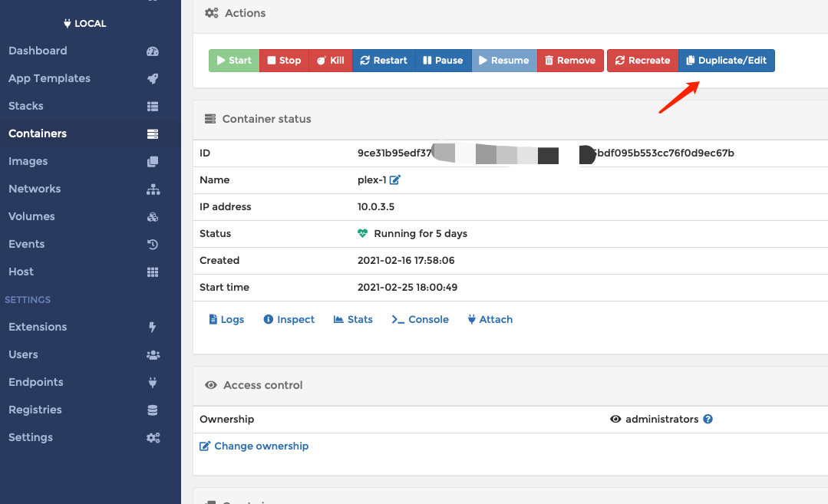Click the green Start button
This screenshot has height=504, width=828.
pos(234,60)
